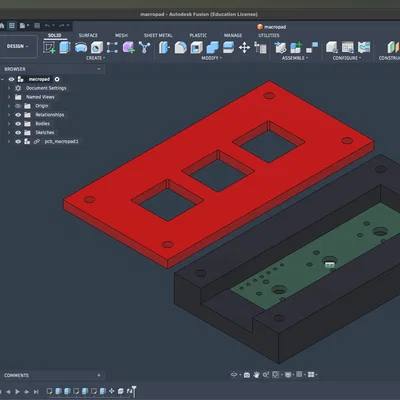Expand the Origin folder
The width and height of the screenshot is (400, 400).
click(x=9, y=106)
